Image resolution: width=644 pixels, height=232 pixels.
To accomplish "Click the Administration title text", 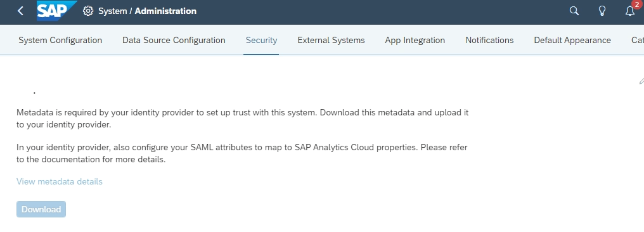I will [x=165, y=11].
